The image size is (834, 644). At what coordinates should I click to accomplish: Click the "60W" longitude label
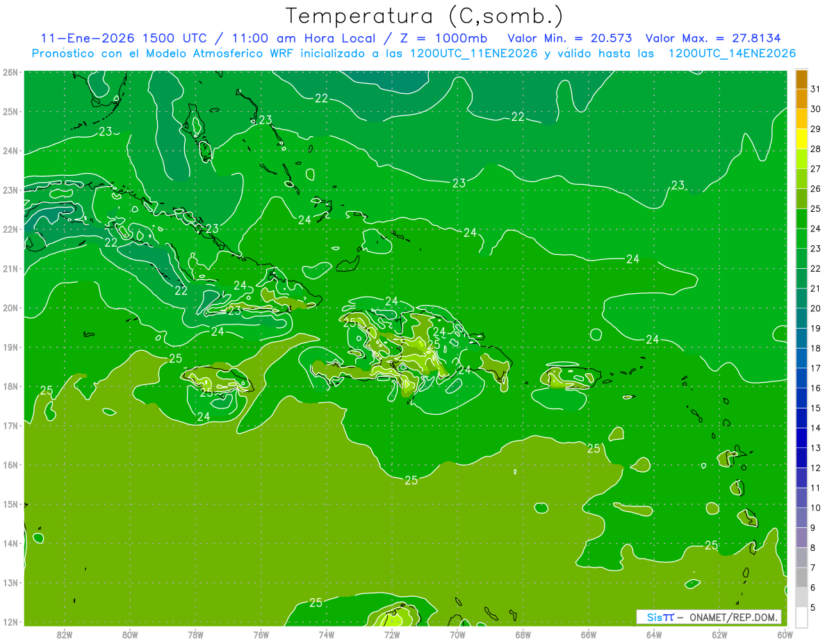[785, 635]
